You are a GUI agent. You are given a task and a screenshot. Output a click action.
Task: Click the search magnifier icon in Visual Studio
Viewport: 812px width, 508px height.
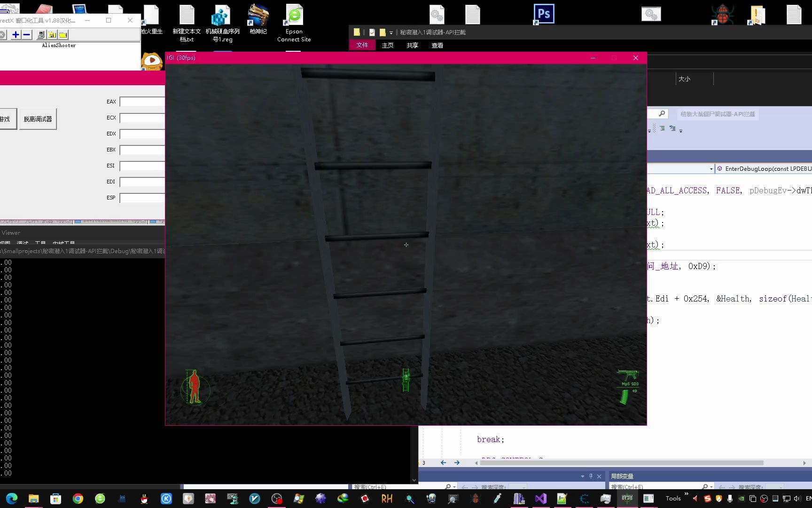[x=662, y=114]
